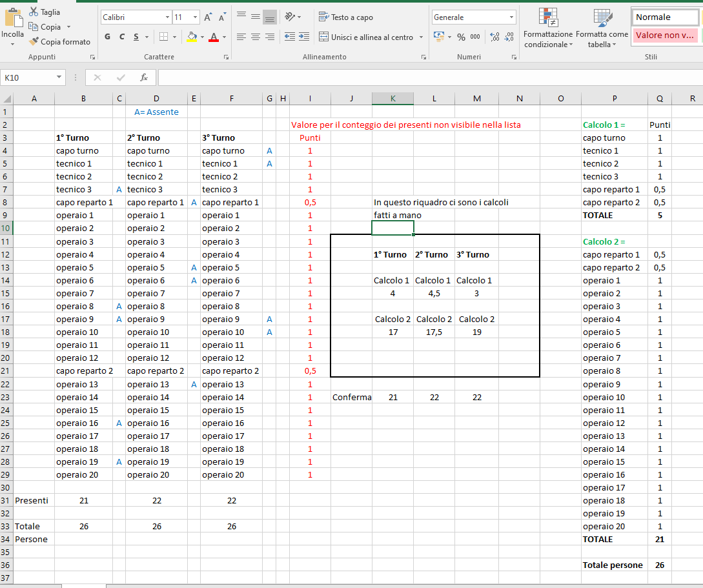Apply the yellow fill color

192,37
